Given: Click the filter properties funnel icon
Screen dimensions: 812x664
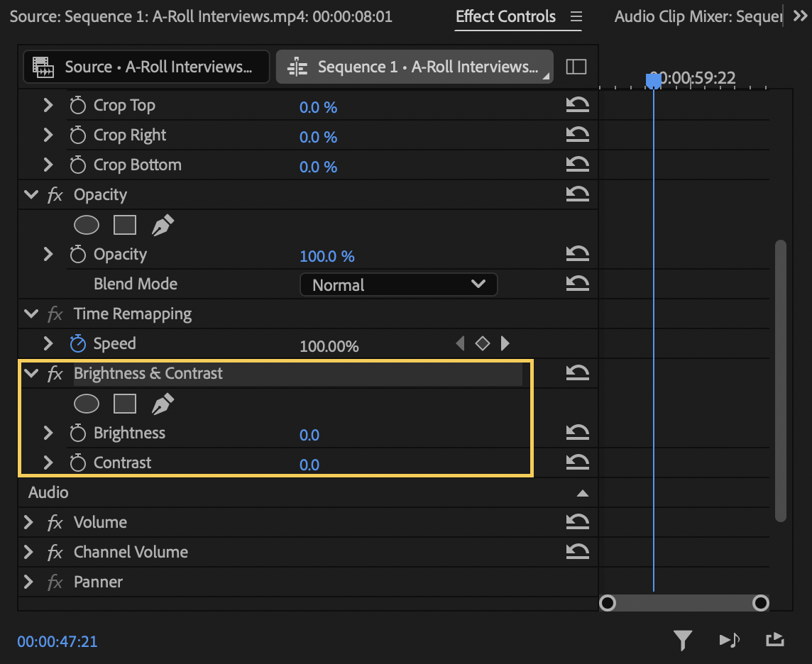Looking at the screenshot, I should tap(683, 641).
